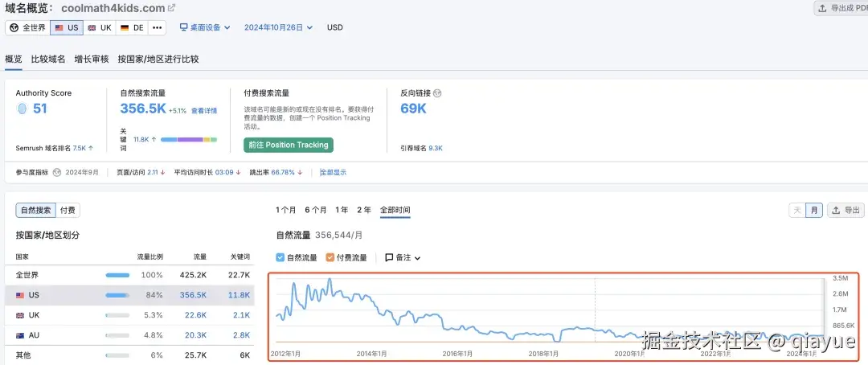Export report with 导出成 PDF button

coord(841,8)
